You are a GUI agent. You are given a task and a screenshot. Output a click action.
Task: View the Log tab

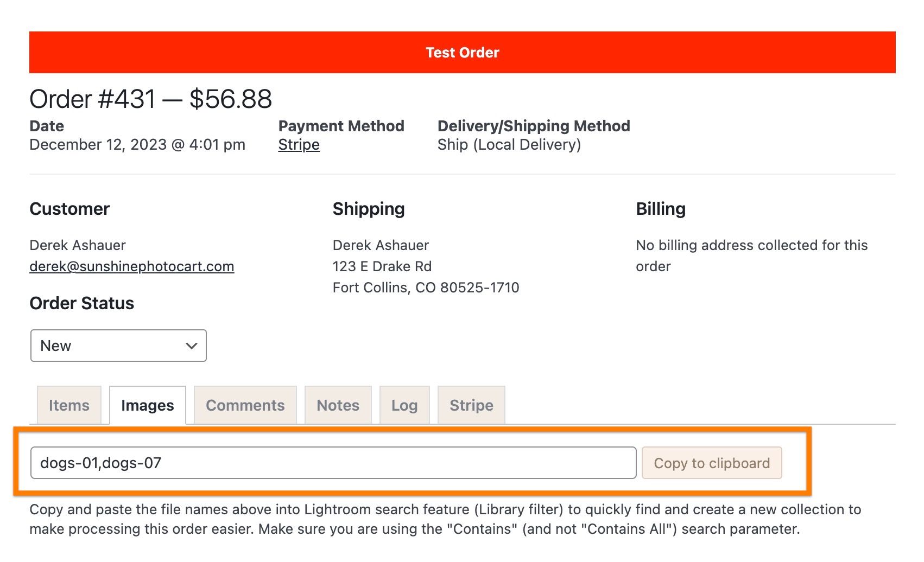click(404, 405)
